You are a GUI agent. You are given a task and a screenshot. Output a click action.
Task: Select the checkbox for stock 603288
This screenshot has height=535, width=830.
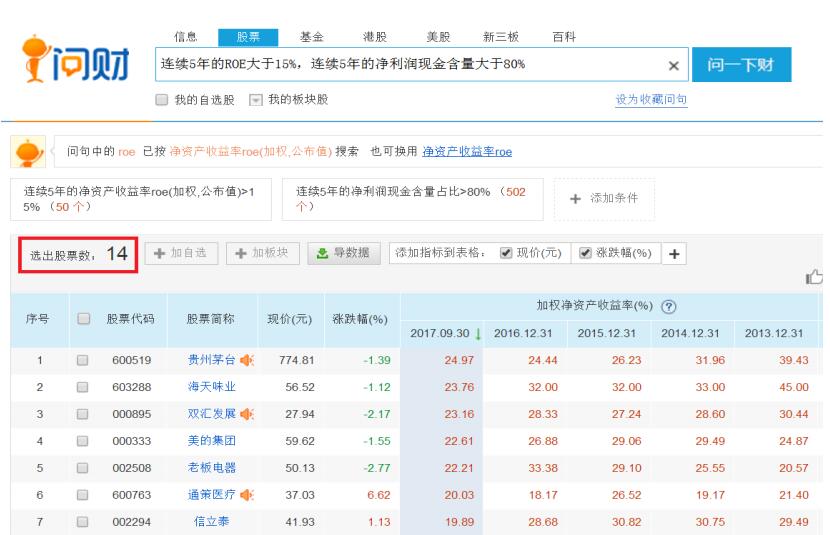82,387
